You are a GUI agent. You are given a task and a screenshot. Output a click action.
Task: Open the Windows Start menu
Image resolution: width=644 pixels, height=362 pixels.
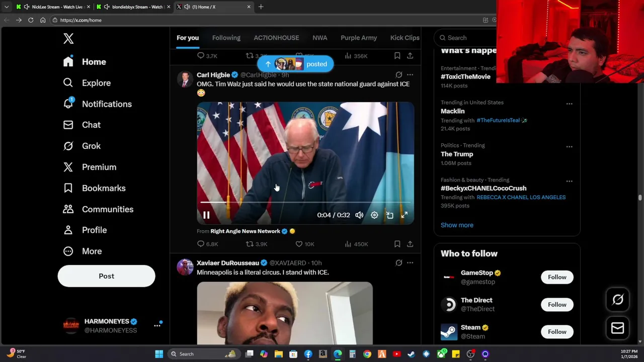pyautogui.click(x=159, y=354)
